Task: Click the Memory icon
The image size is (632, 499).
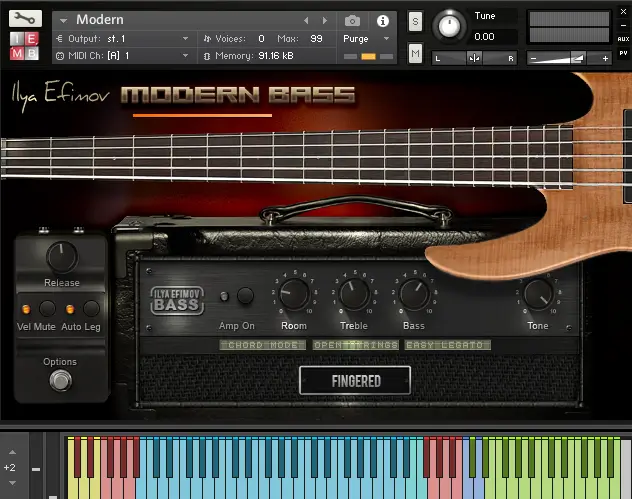Action: pos(207,56)
